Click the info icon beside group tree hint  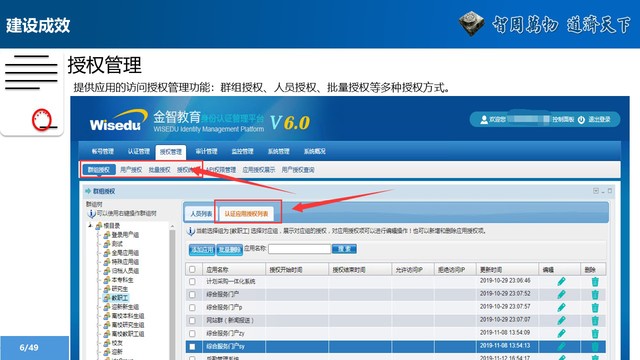tap(91, 213)
